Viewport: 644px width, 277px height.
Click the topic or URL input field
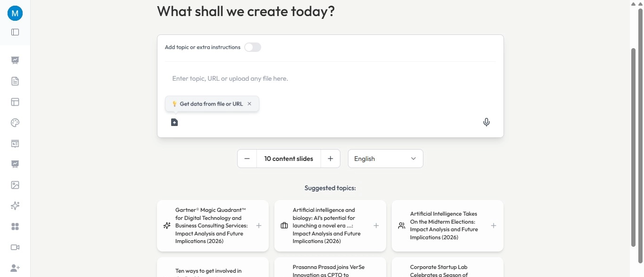click(330, 78)
